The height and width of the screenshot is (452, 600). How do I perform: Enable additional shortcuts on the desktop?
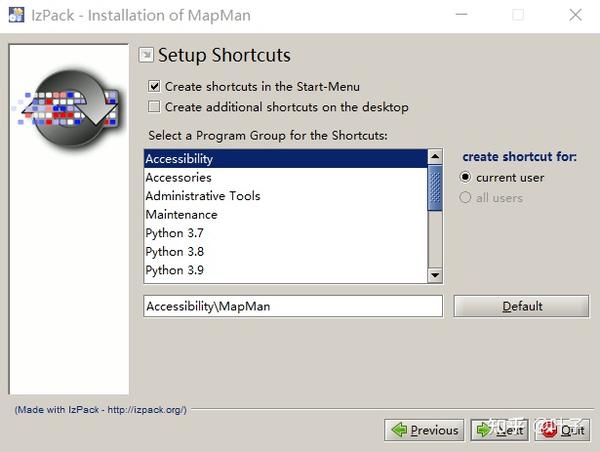pos(154,107)
